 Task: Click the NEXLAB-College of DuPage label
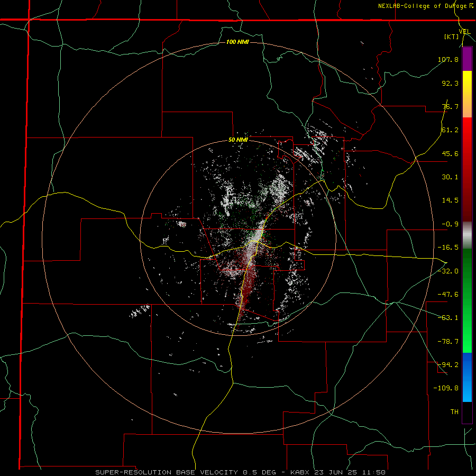[423, 6]
